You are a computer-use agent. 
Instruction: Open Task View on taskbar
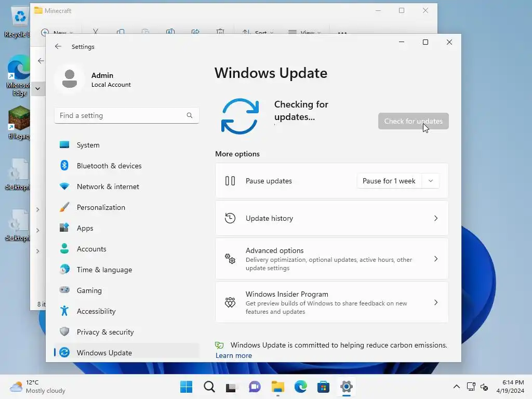tap(232, 387)
